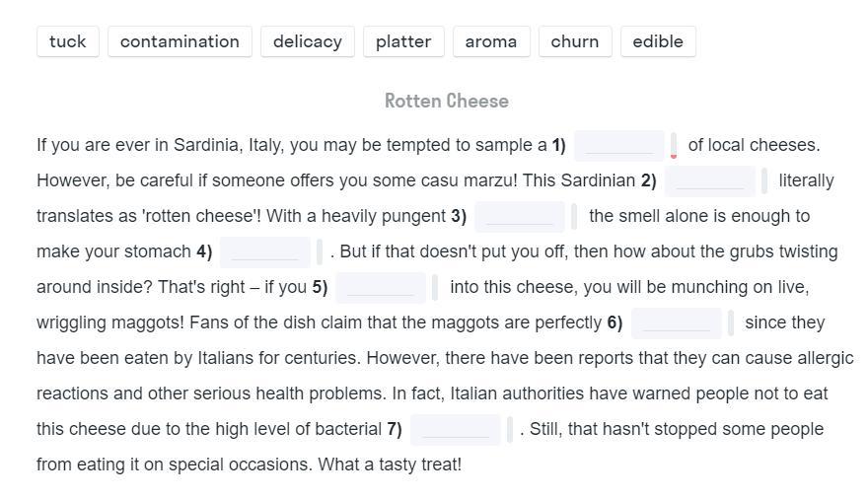Click blank 7 after 'level of bacterial'
The height and width of the screenshot is (500, 868).
(455, 430)
